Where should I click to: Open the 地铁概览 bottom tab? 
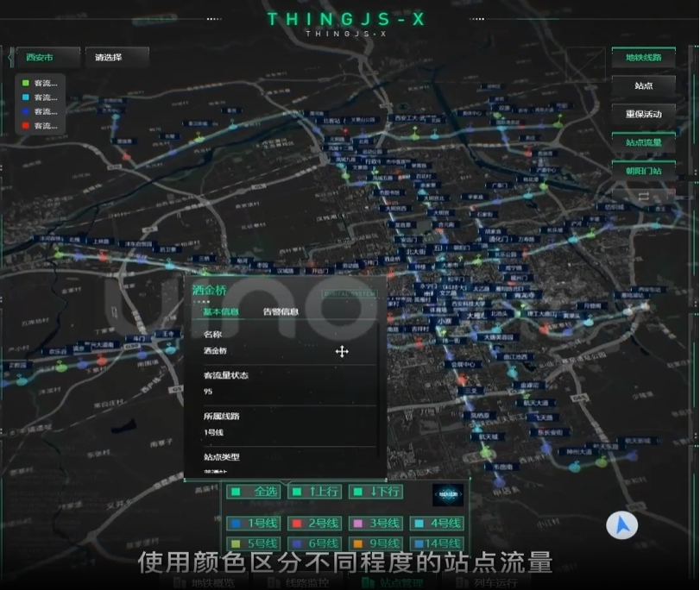coord(205,583)
